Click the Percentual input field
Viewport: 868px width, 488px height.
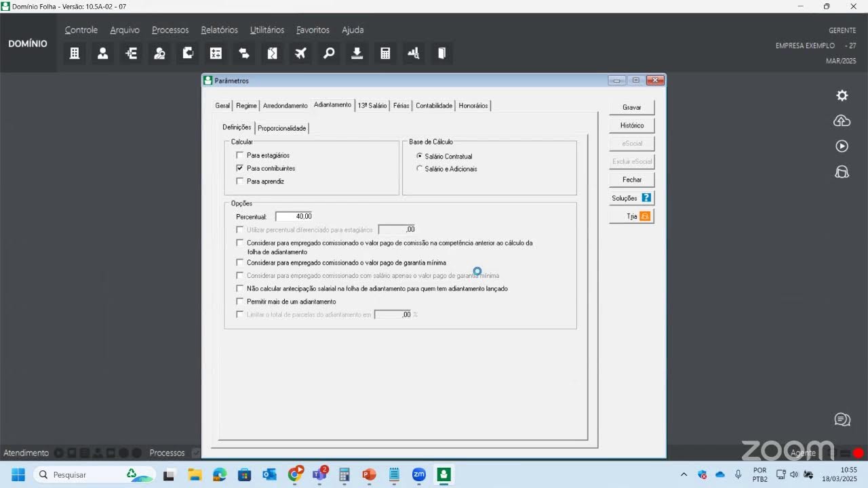(294, 216)
